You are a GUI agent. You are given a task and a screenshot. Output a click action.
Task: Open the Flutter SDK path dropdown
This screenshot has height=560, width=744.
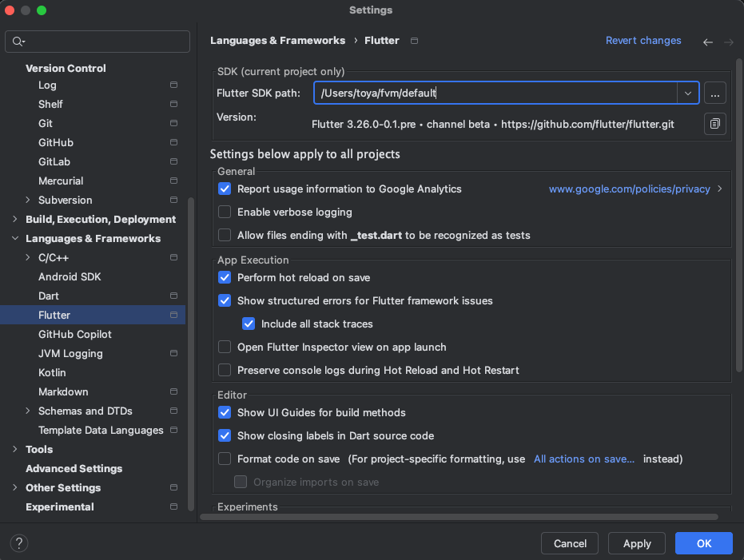click(687, 93)
